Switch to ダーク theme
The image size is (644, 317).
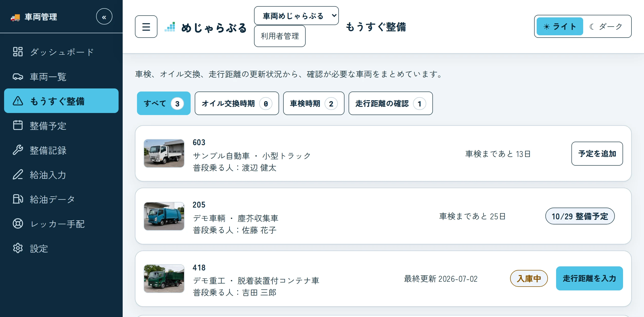click(x=606, y=26)
